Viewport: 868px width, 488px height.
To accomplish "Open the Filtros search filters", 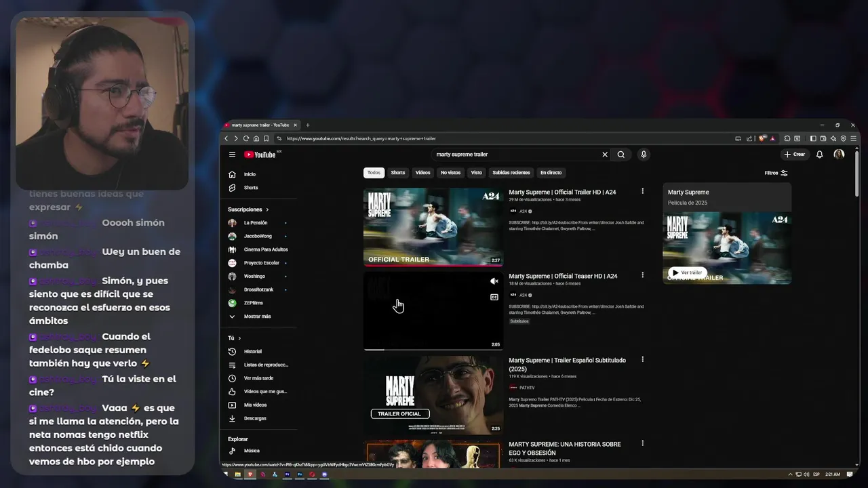I will 776,173.
